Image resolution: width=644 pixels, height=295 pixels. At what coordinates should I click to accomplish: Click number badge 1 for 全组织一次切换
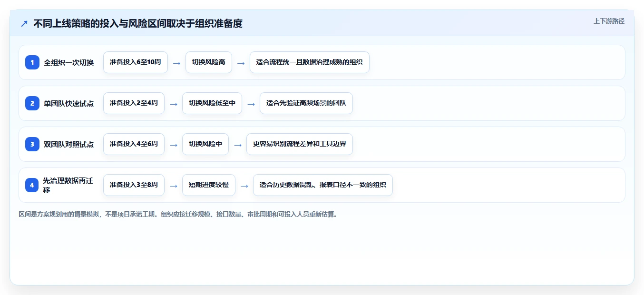pos(32,62)
